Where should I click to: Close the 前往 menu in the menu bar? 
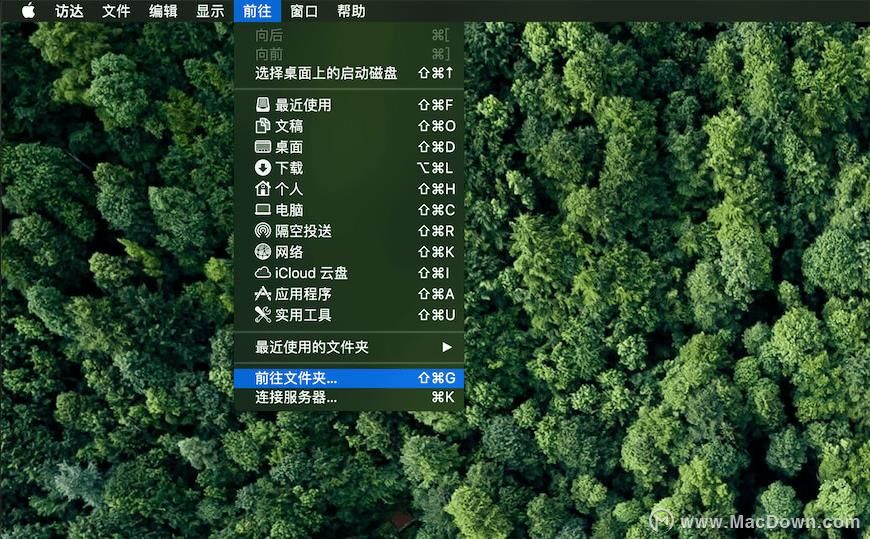point(257,11)
